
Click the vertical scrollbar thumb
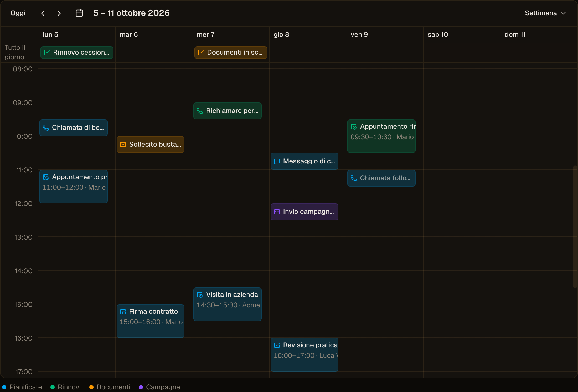pyautogui.click(x=575, y=227)
